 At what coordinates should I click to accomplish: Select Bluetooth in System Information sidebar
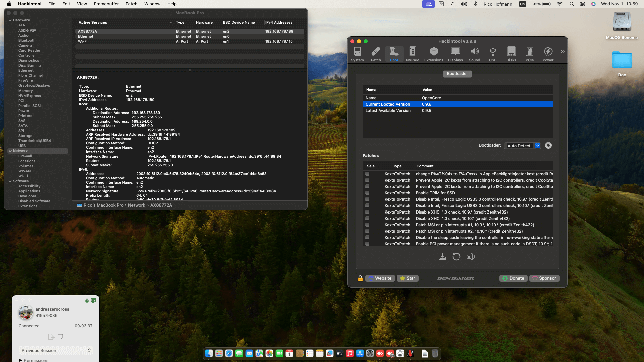click(x=27, y=40)
